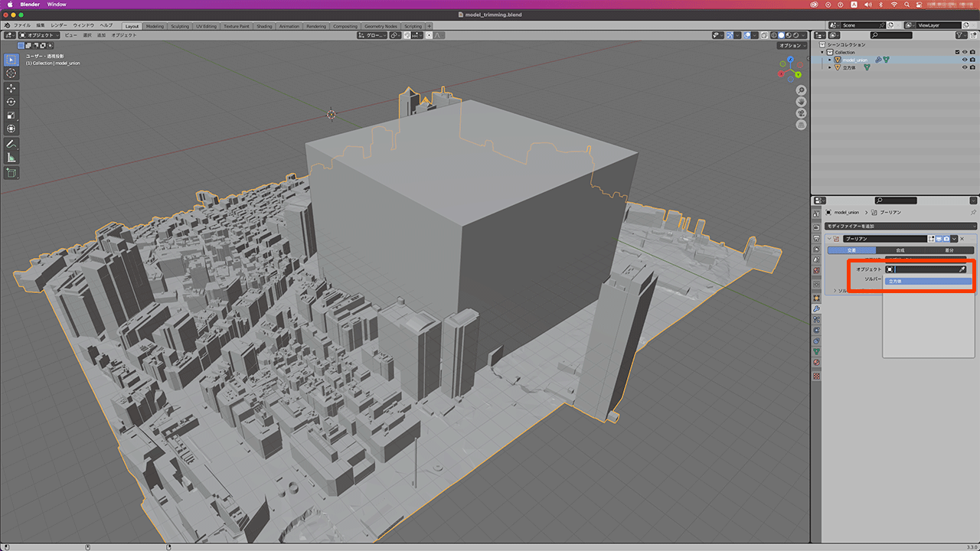980x551 pixels.
Task: Open the オプション dropdown in viewport
Action: (790, 45)
